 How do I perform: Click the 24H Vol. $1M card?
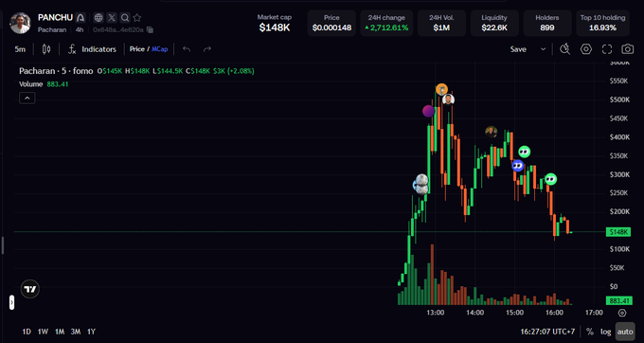tap(441, 24)
